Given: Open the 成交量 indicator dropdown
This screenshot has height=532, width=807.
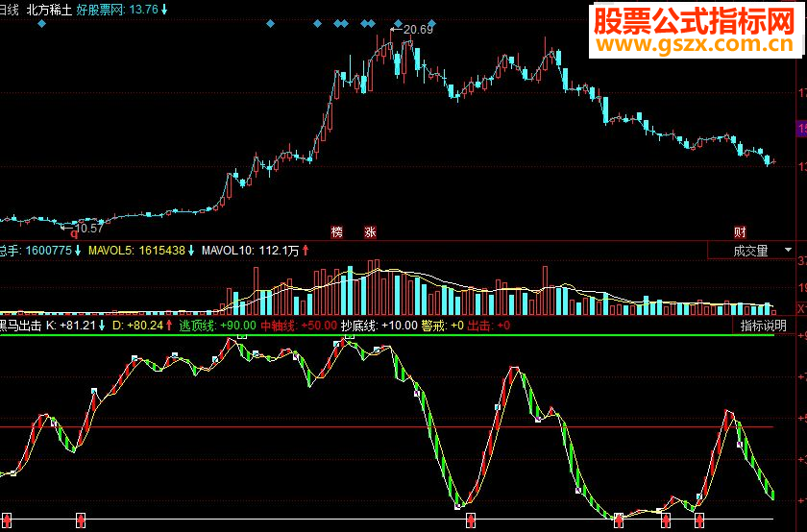Looking at the screenshot, I should coord(751,251).
